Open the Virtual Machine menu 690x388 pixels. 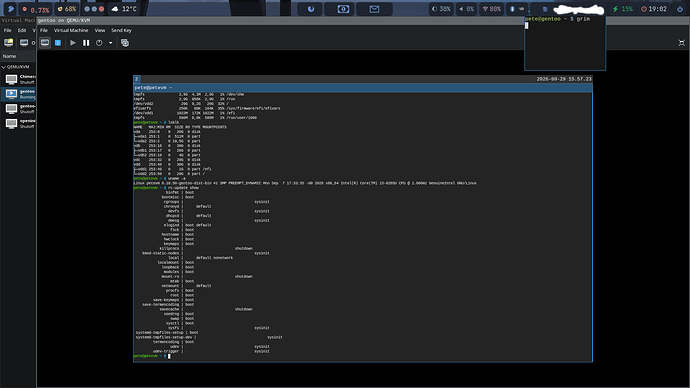pyautogui.click(x=71, y=30)
